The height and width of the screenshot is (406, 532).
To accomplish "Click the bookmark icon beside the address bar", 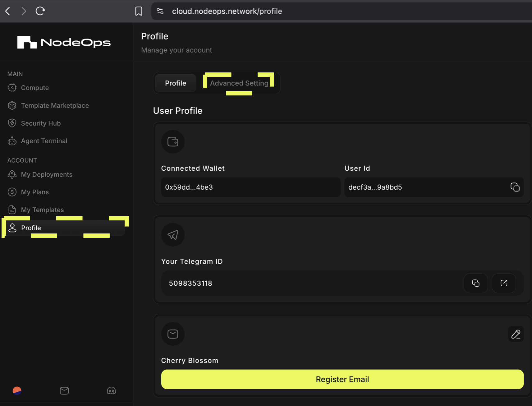I will click(x=139, y=11).
